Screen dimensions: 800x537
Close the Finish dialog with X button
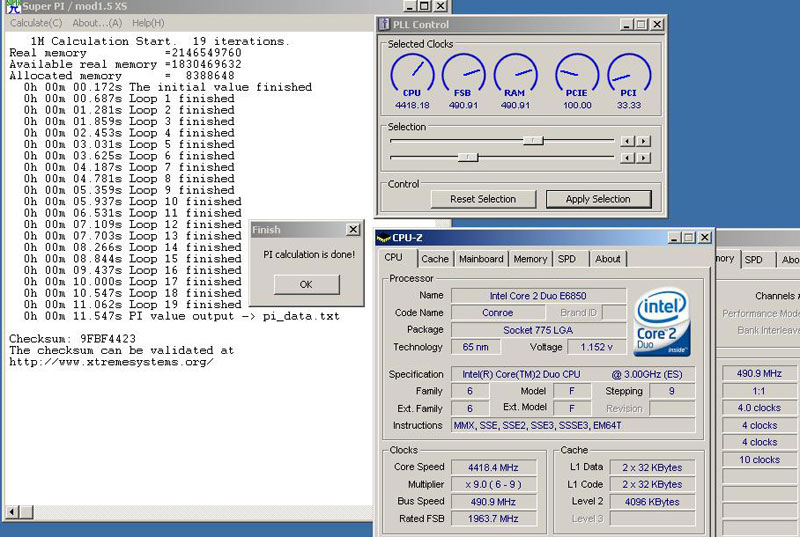click(x=352, y=230)
